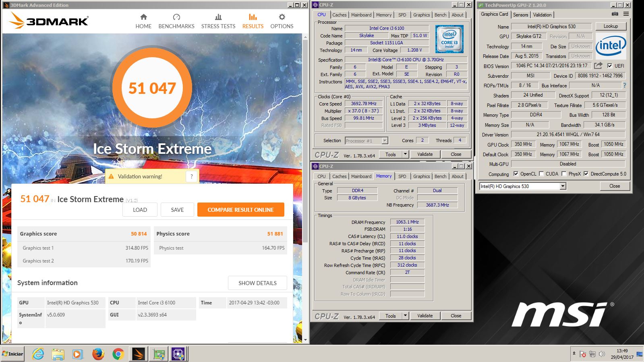The height and width of the screenshot is (362, 644).
Task: Click the Intel logo in GPU-Z
Action: (x=611, y=46)
